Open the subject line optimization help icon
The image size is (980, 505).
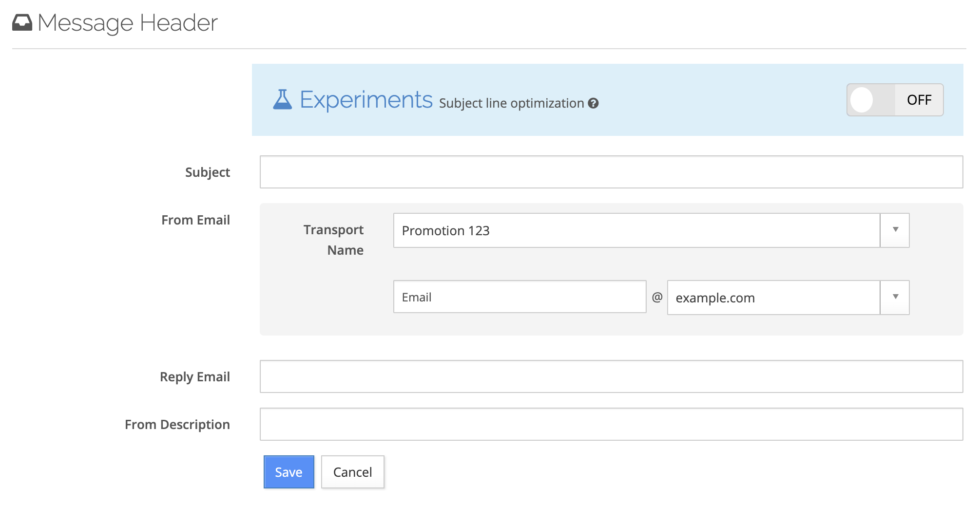pyautogui.click(x=593, y=103)
